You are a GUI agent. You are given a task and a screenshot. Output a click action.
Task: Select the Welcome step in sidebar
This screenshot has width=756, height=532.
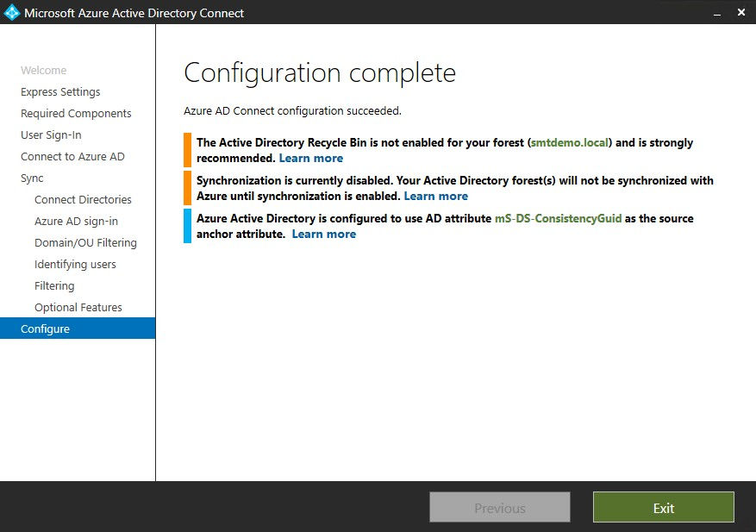pos(43,71)
